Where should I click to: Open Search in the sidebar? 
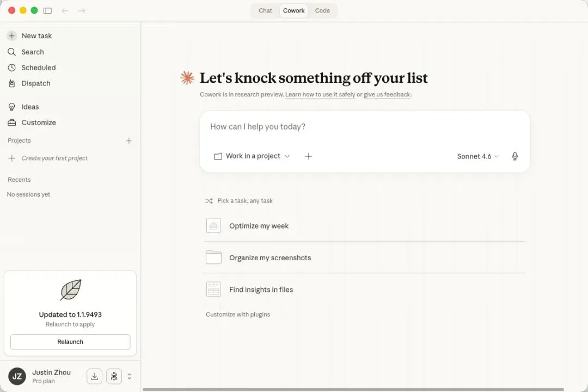pyautogui.click(x=32, y=52)
